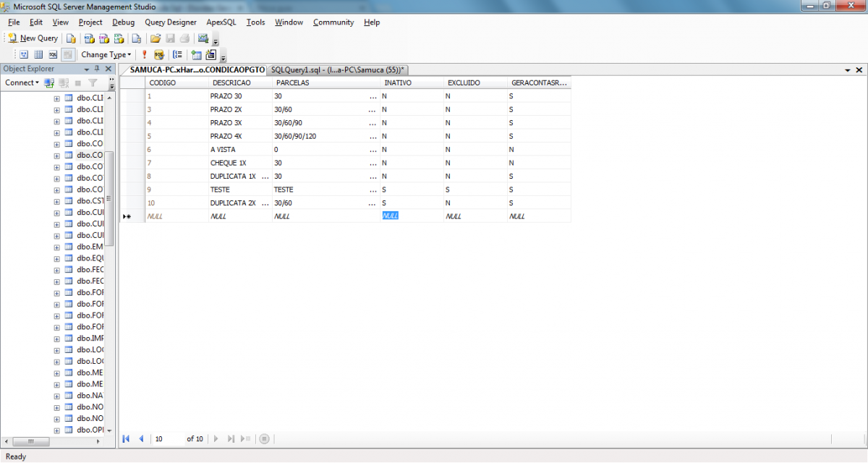Image resolution: width=868 pixels, height=463 pixels.
Task: Click the Activity Monitor icon
Action: coord(203,38)
